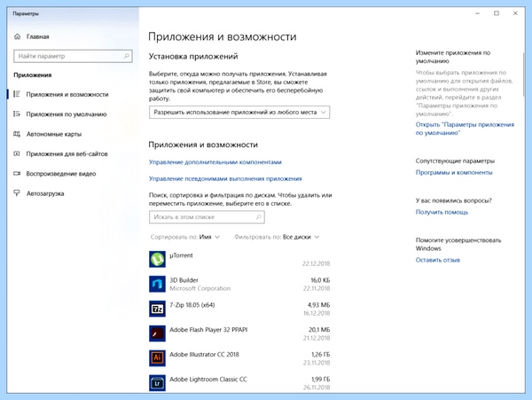
Task: Click Управление дополнительными компонентами link
Action: 215,162
